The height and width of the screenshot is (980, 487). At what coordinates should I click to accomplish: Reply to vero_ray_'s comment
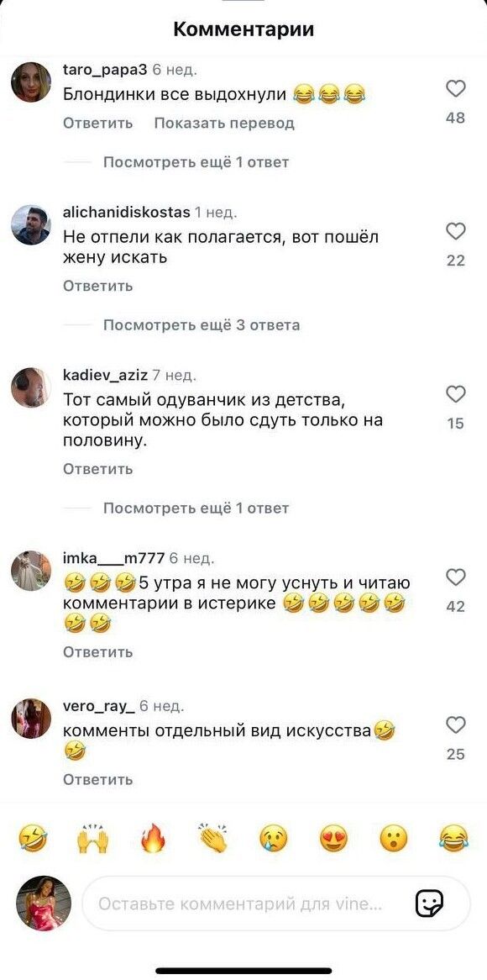pyautogui.click(x=98, y=779)
